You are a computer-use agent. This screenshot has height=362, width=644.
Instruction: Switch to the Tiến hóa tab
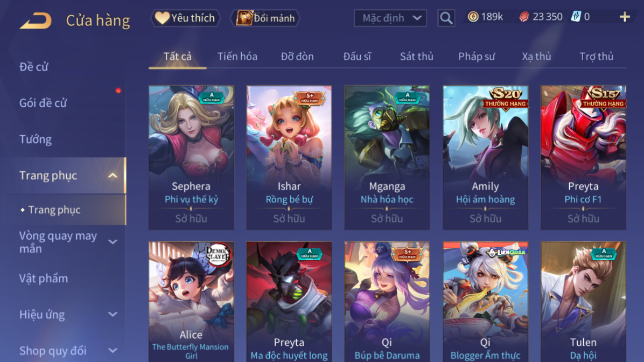237,56
